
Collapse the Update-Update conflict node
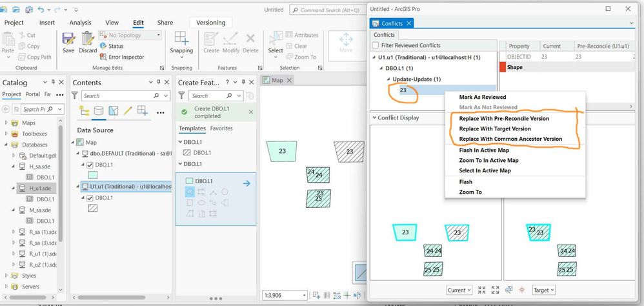click(x=388, y=79)
